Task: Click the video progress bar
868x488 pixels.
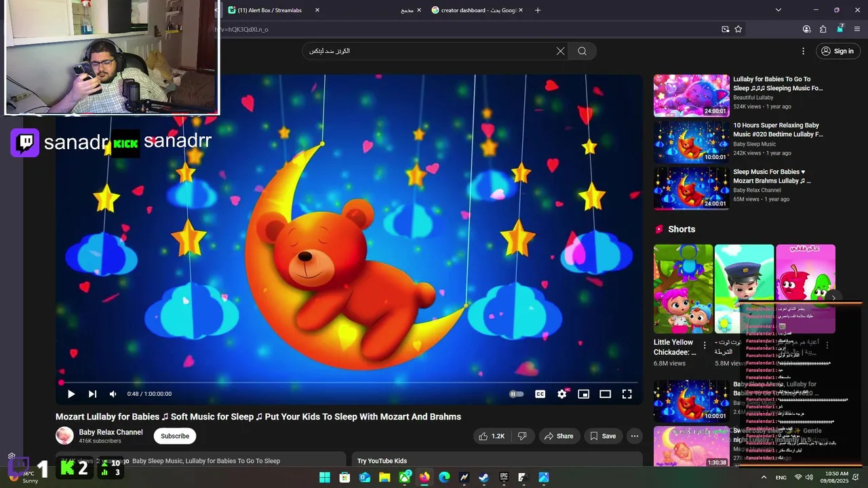Action: 349,382
